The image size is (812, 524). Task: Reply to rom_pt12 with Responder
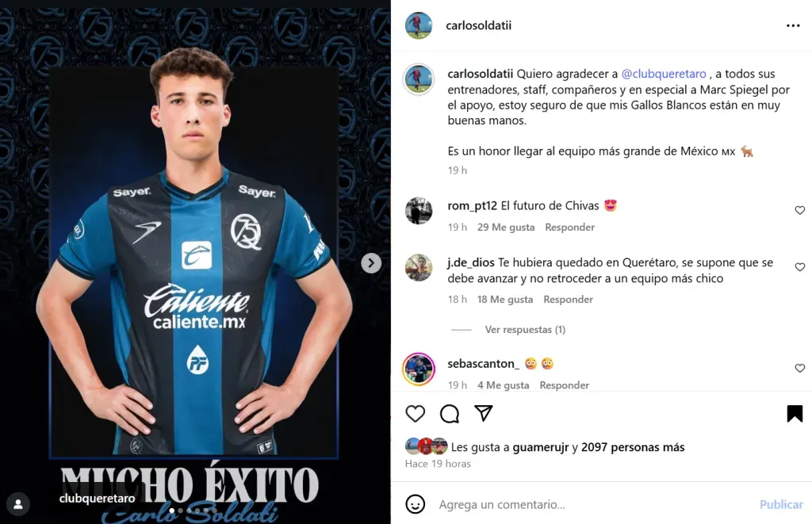(x=569, y=228)
